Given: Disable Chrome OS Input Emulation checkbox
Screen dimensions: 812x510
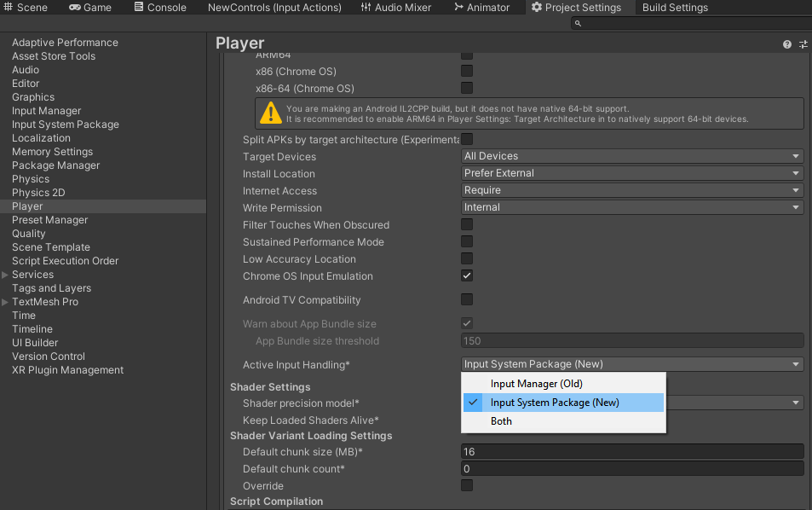Looking at the screenshot, I should pos(467,276).
